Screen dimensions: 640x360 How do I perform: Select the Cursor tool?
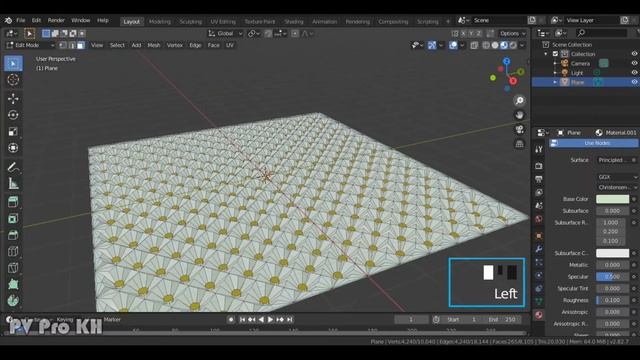(x=13, y=80)
